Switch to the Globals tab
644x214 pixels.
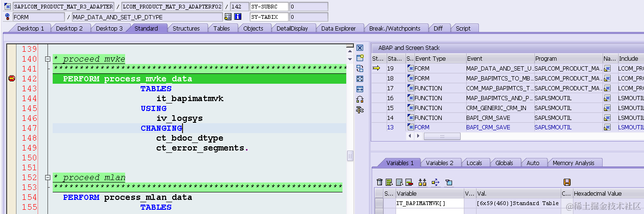pos(504,163)
